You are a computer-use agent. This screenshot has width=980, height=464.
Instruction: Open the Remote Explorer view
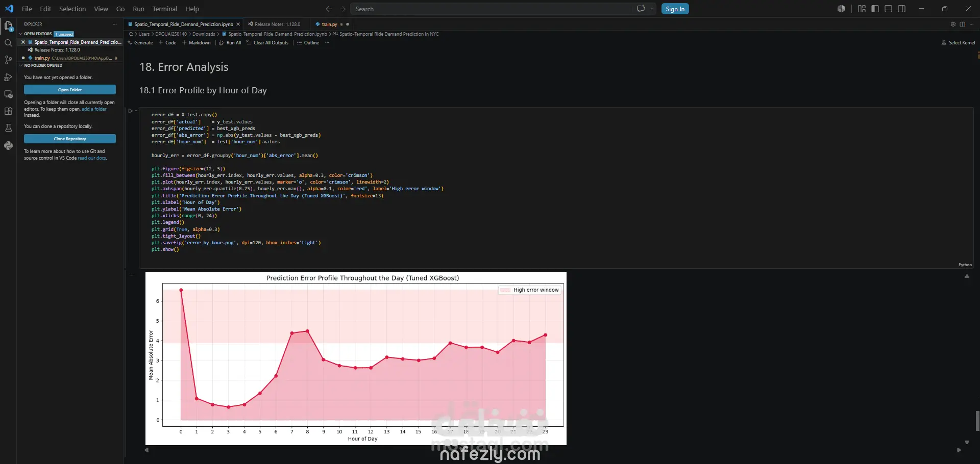click(x=8, y=94)
